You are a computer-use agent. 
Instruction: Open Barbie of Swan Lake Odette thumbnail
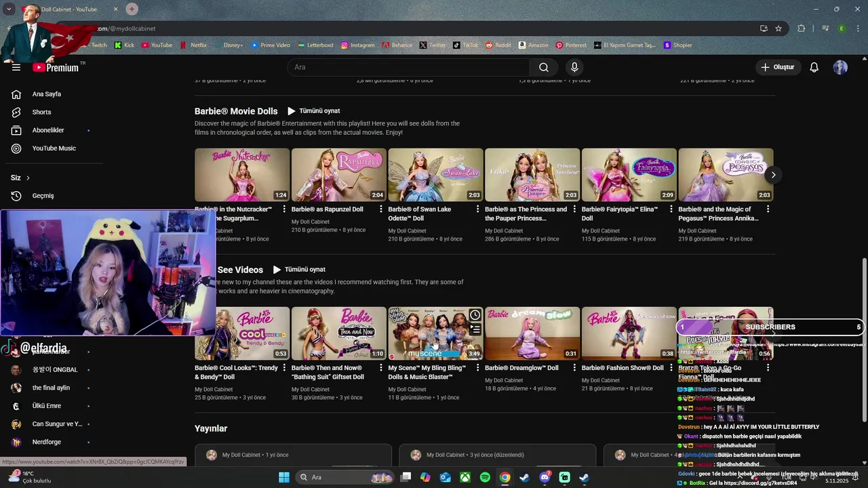(x=435, y=175)
